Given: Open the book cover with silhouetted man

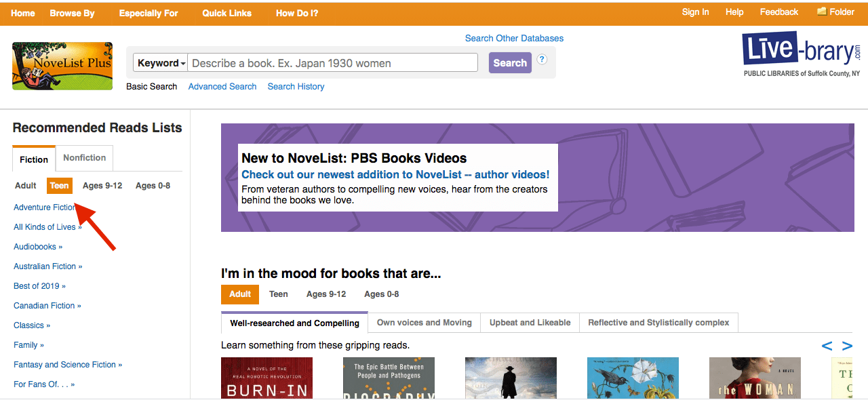Looking at the screenshot, I should [x=511, y=378].
